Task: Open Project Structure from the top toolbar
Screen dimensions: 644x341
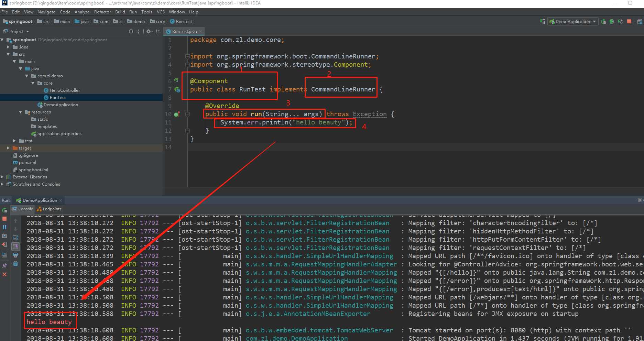Action: [x=640, y=21]
